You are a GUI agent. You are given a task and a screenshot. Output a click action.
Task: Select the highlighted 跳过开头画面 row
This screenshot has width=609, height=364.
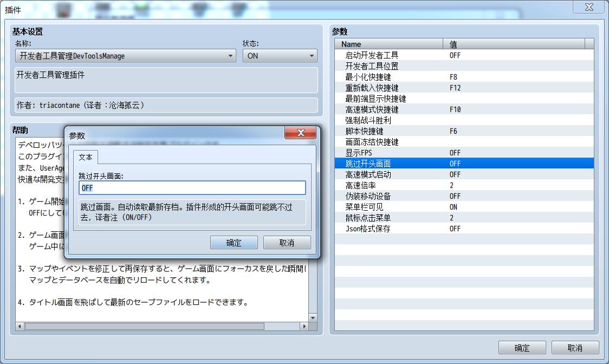click(x=464, y=164)
